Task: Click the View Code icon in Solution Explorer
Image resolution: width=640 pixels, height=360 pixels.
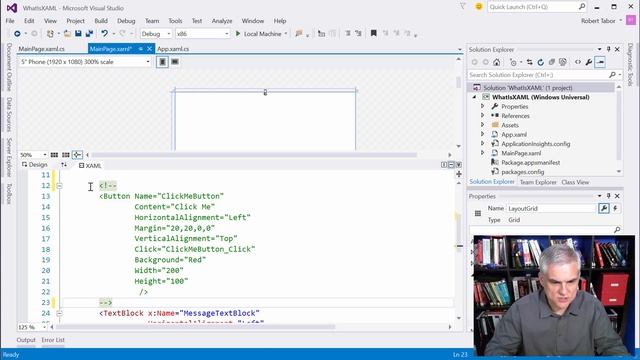Action: pos(578,62)
